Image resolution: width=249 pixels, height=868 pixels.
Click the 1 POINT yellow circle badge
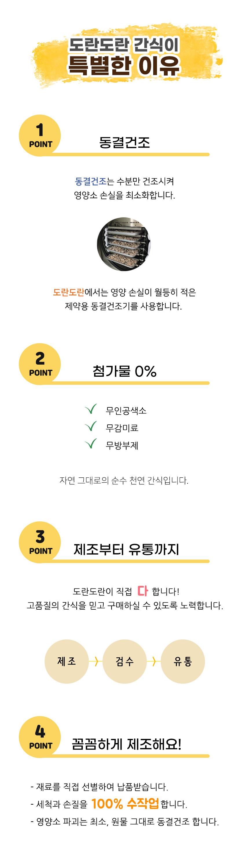coord(40,135)
